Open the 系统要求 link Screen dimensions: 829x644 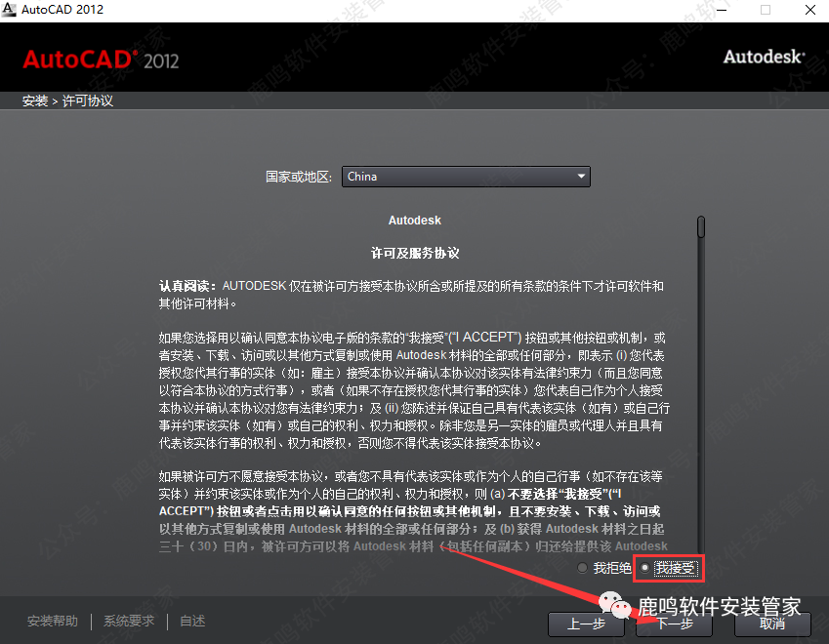click(x=130, y=622)
